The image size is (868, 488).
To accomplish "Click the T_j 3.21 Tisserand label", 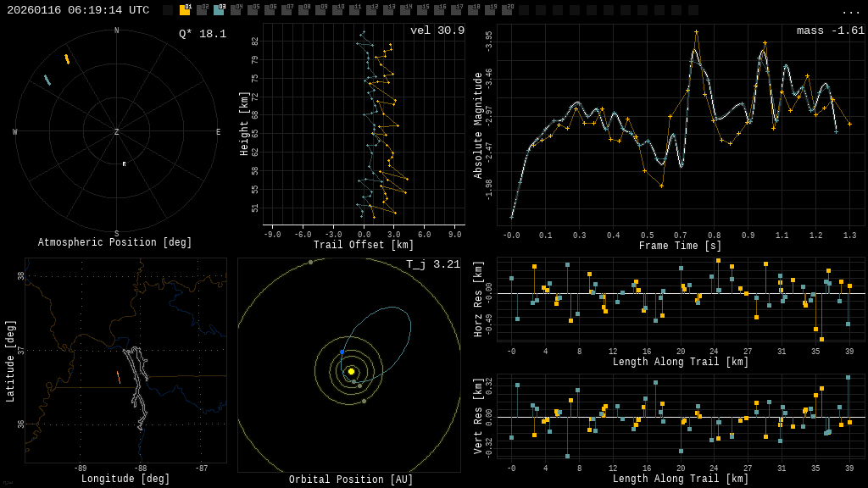I will coord(432,264).
